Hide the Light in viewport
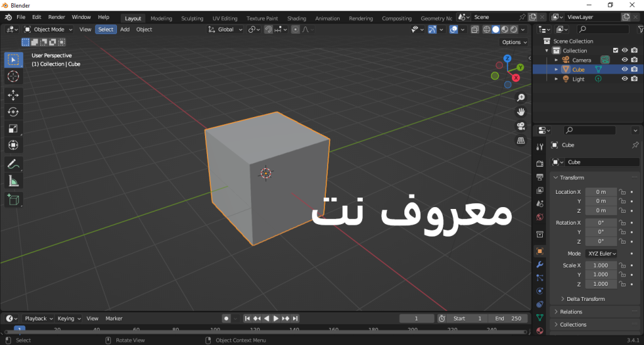Viewport: 644px width, 345px height. click(x=625, y=79)
